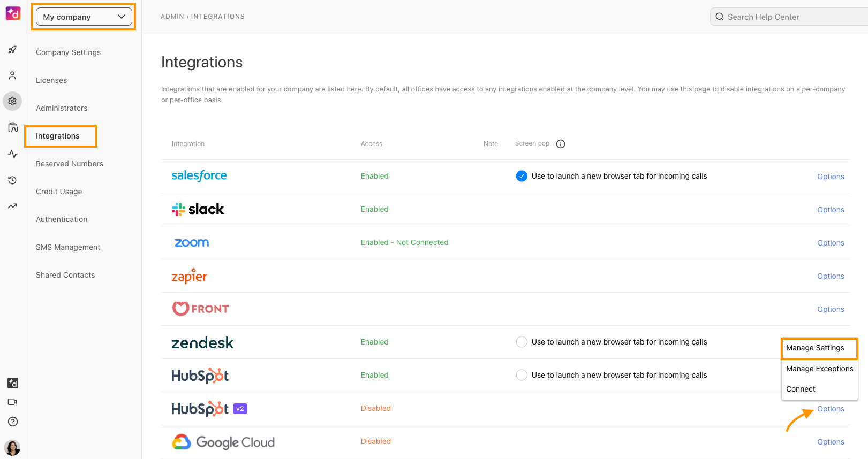
Task: Open the rocket launch icon in sidebar
Action: 12,50
